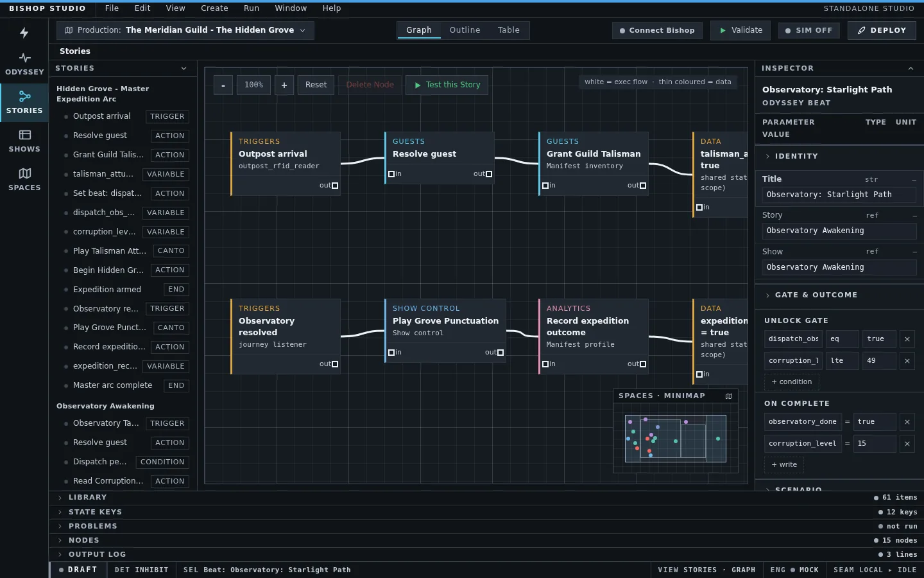Expand the Problems panel
This screenshot has height=578, width=924.
click(486, 526)
